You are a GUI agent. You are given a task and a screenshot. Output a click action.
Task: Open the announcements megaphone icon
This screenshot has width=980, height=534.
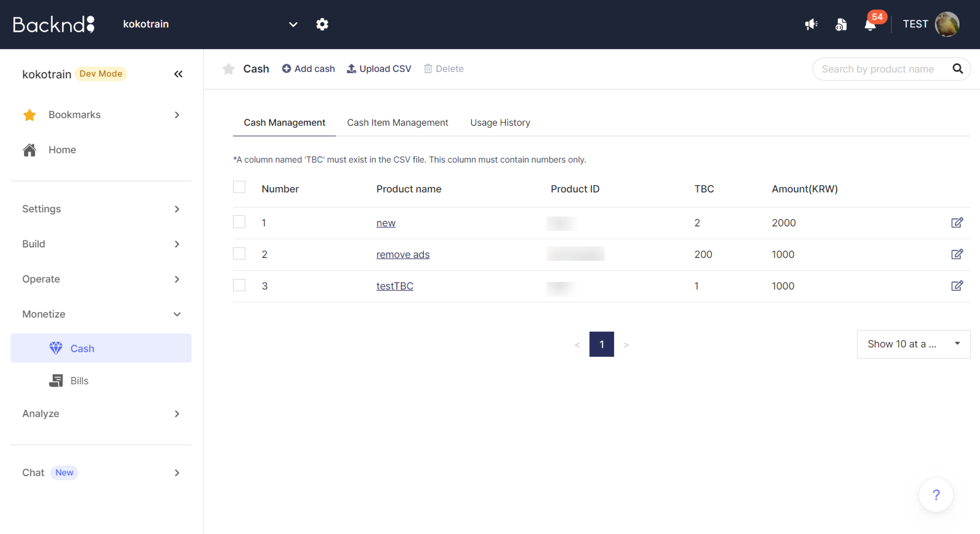click(x=811, y=24)
